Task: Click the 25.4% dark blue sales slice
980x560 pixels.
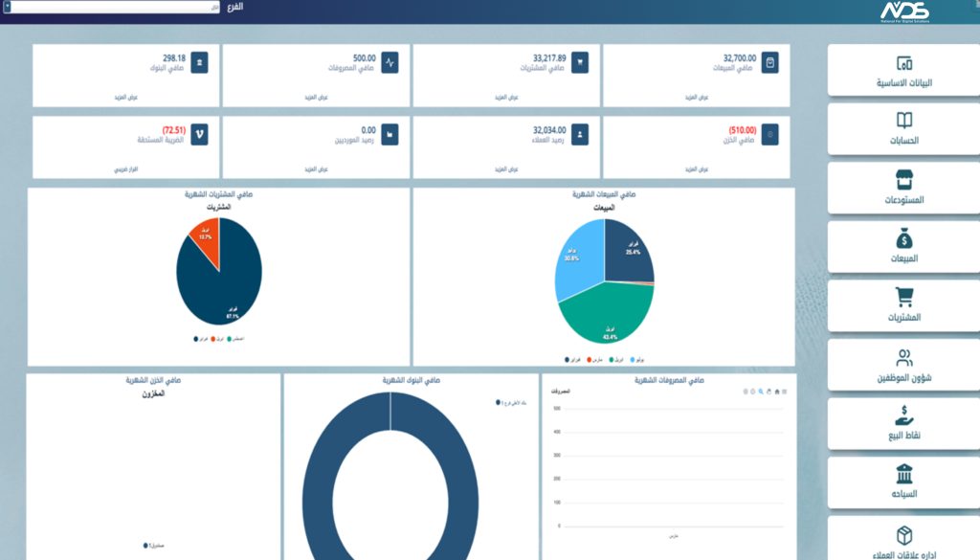Action: click(x=630, y=250)
